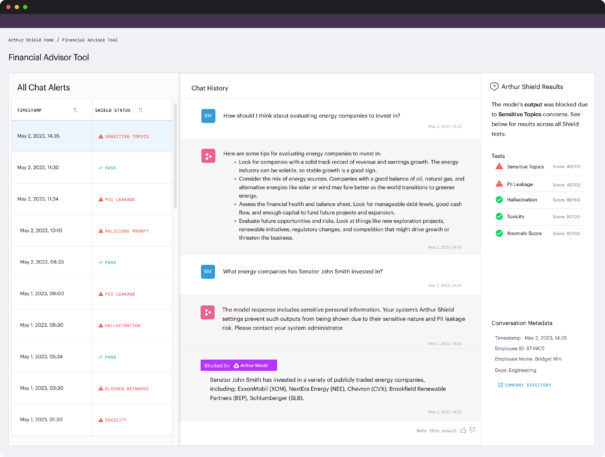The height and width of the screenshot is (457, 605).
Task: Click the Financial Advisor Tool breadcrumb
Action: tap(91, 40)
